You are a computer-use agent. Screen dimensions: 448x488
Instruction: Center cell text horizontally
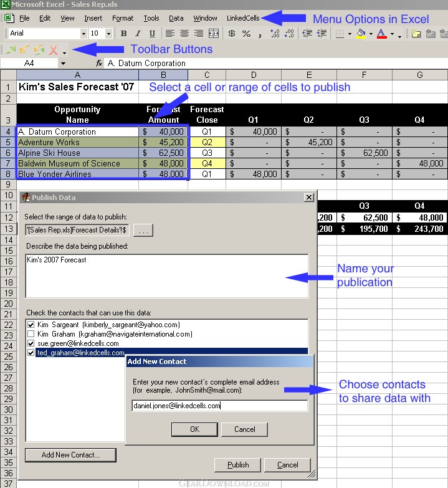point(184,33)
